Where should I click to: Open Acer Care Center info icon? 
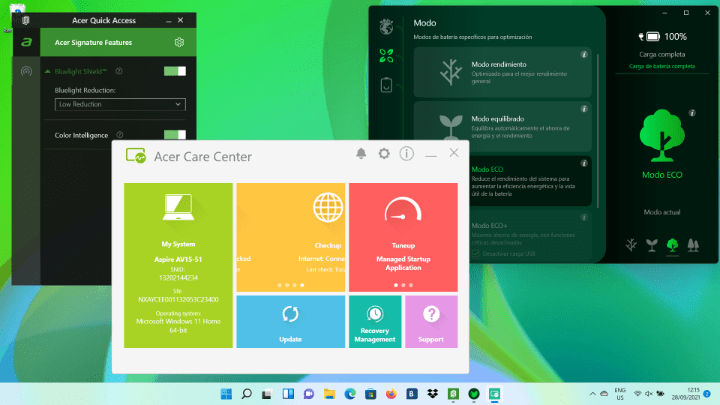(x=406, y=153)
